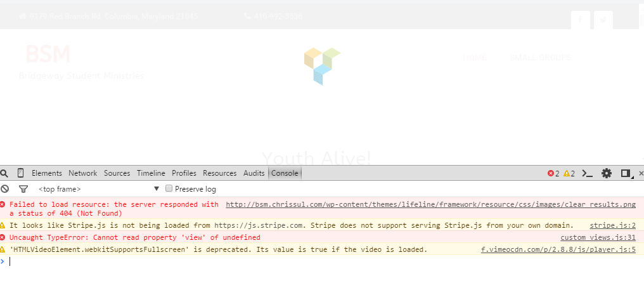Click the Failed to load resource message
Viewport: 644px width, 283px height.
click(113, 209)
